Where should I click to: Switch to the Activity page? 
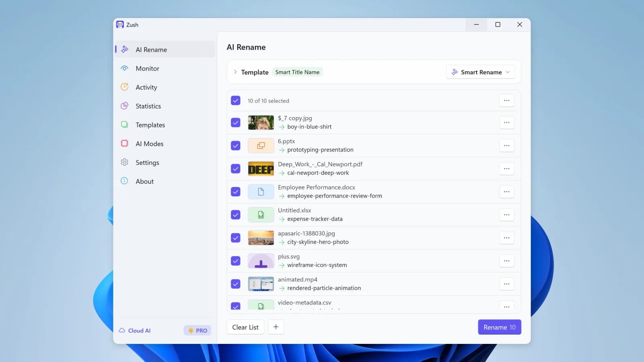[x=165, y=87]
